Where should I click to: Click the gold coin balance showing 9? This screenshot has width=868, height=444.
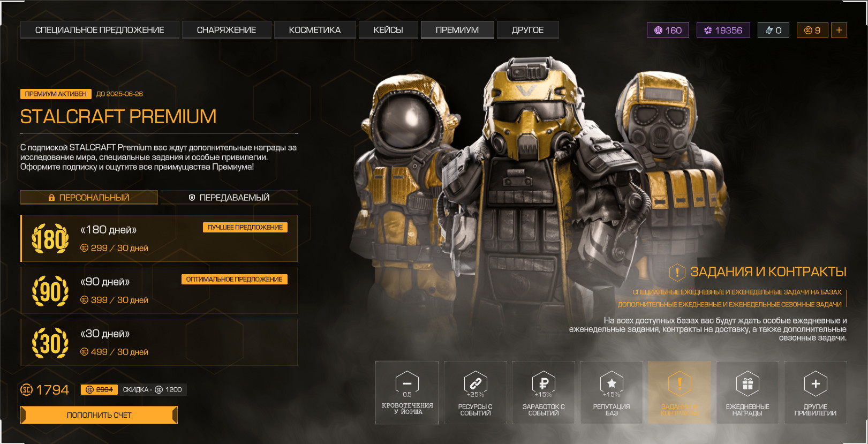(812, 31)
